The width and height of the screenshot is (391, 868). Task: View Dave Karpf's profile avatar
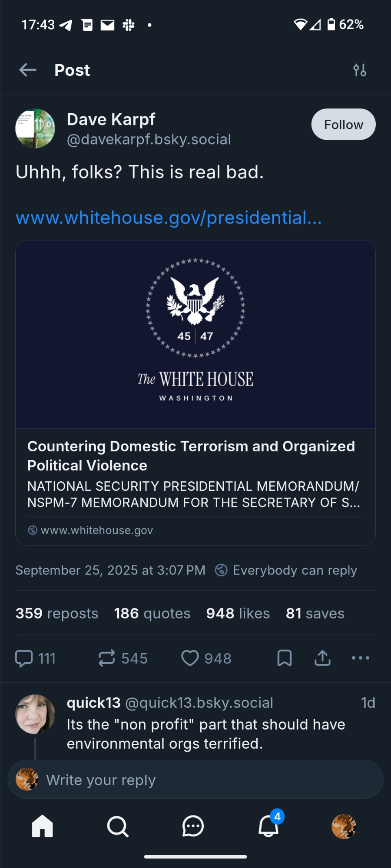pyautogui.click(x=35, y=128)
